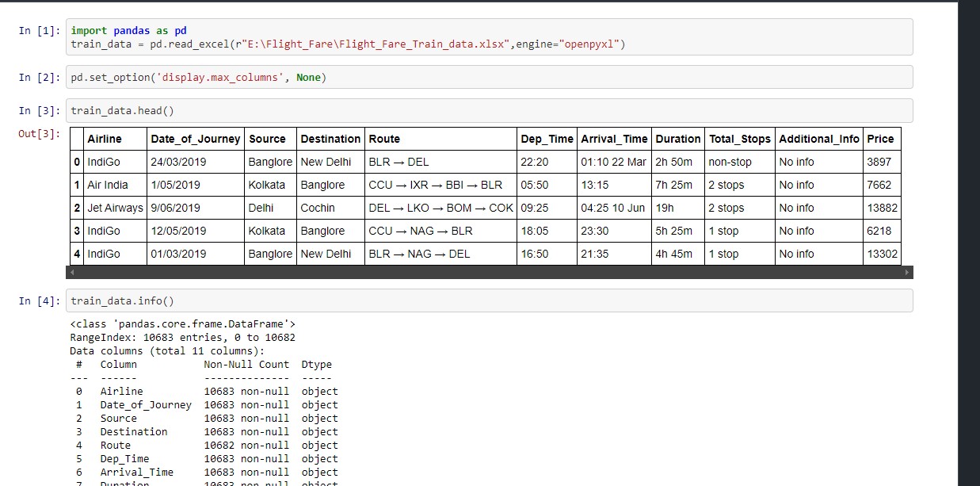Image resolution: width=980 pixels, height=486 pixels.
Task: Click the left arrow of the table scrollbar
Action: click(72, 272)
